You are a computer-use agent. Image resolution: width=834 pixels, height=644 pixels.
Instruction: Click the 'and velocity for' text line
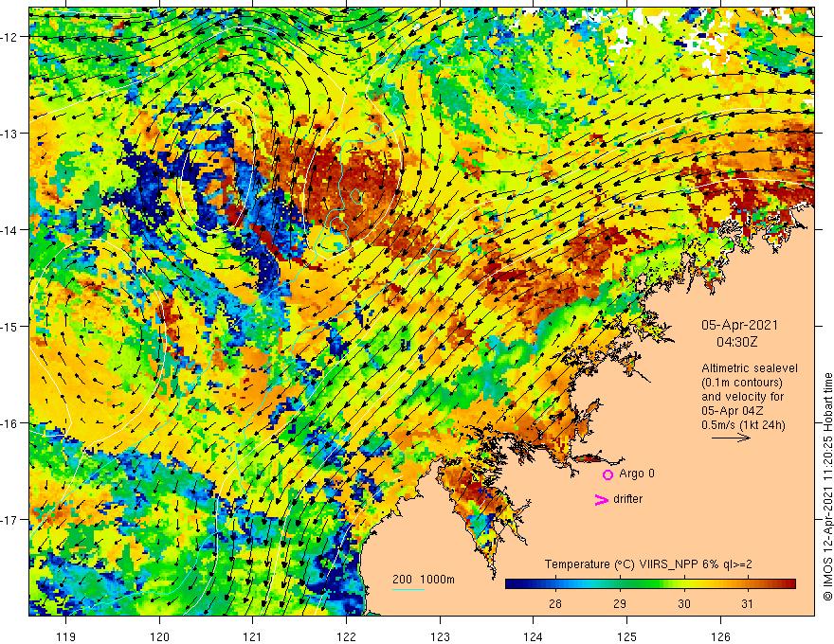coord(742,397)
